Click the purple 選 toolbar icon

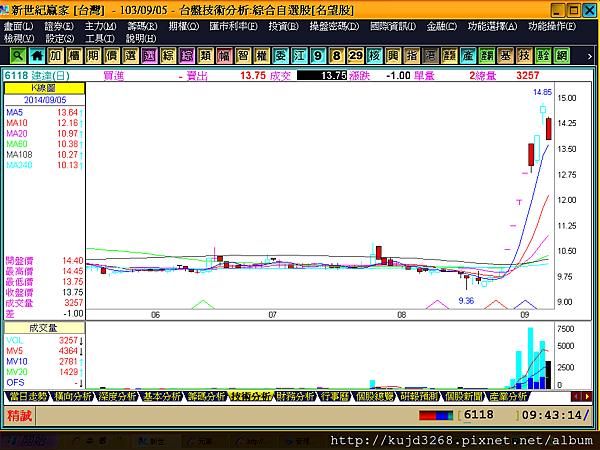pos(149,56)
